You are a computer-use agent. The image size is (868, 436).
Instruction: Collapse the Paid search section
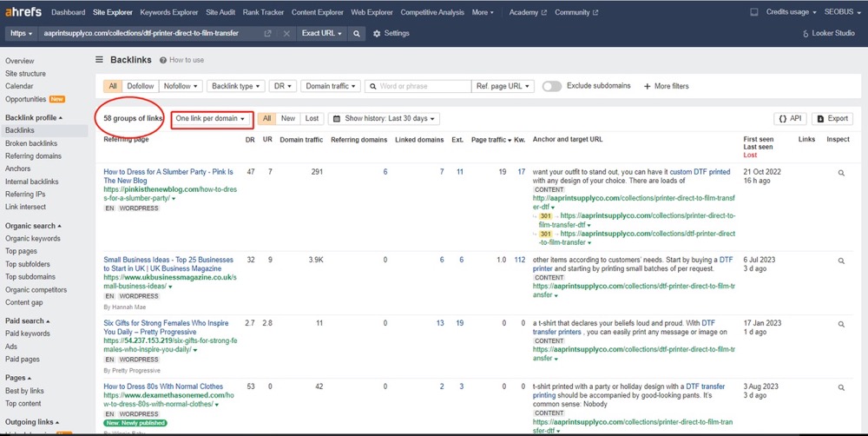pos(27,320)
